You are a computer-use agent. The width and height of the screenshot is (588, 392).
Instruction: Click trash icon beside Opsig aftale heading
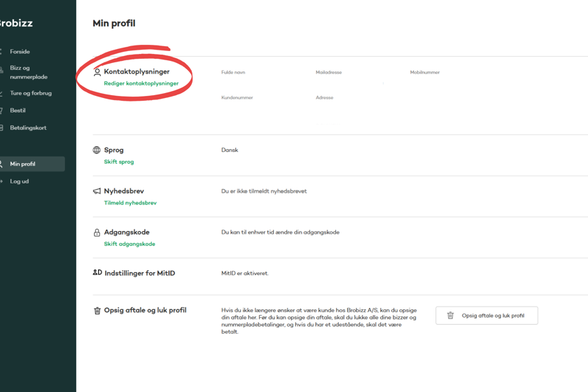click(97, 311)
